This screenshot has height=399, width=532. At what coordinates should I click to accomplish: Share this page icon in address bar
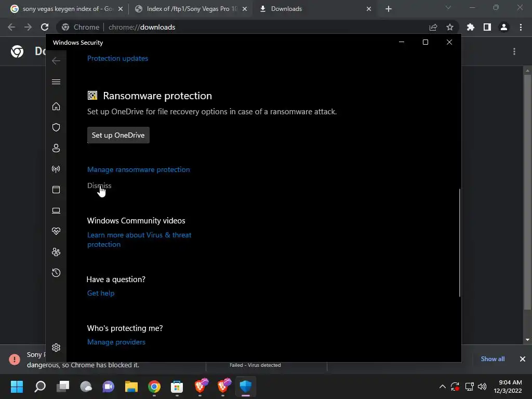point(433,27)
